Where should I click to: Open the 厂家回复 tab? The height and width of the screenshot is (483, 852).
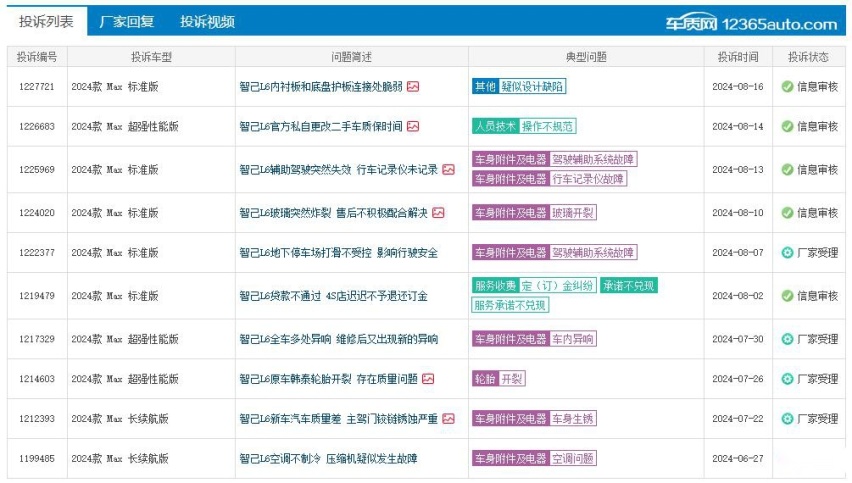point(127,22)
